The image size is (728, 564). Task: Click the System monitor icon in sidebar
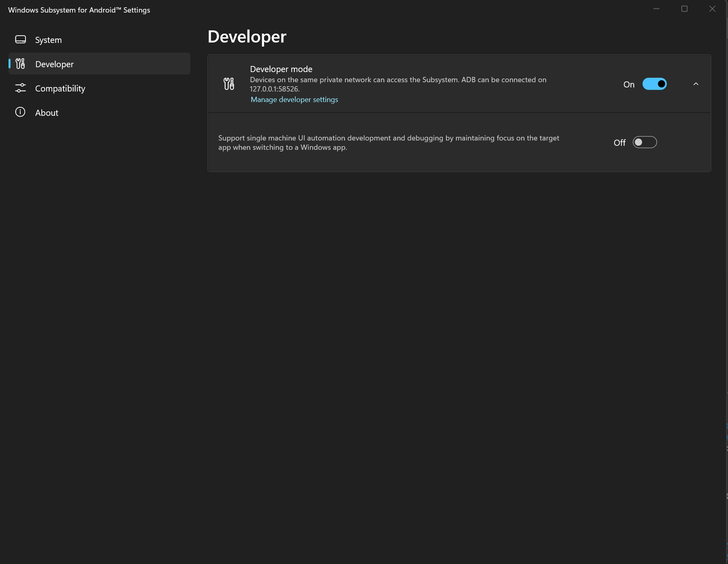coord(20,40)
